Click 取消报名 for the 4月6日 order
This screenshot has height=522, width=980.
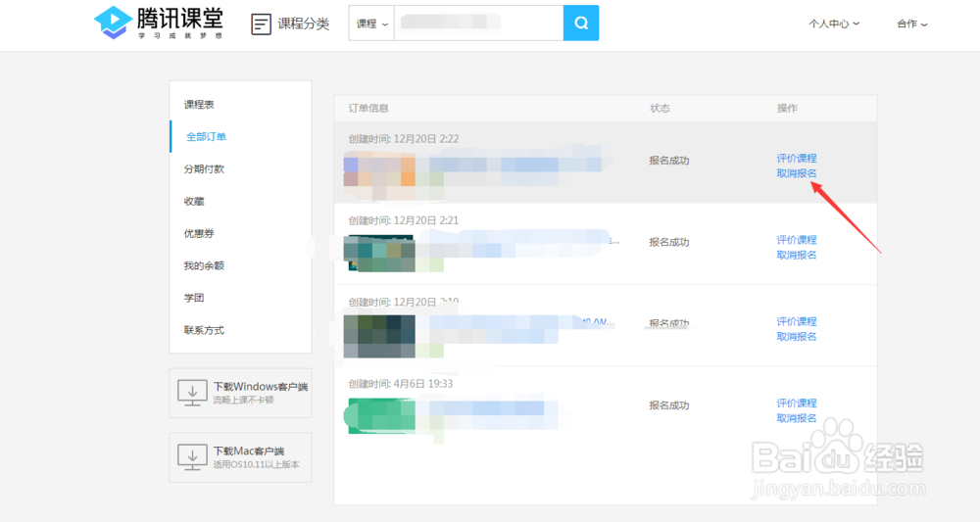tap(796, 418)
